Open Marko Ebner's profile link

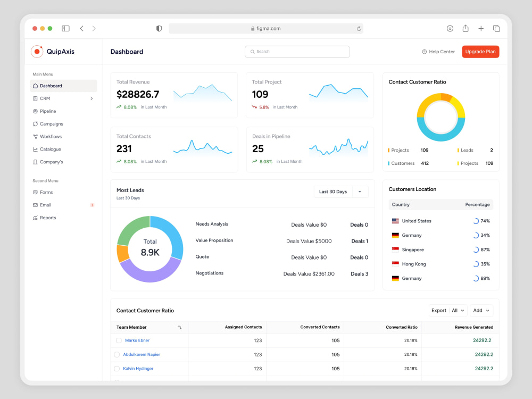[x=137, y=340]
